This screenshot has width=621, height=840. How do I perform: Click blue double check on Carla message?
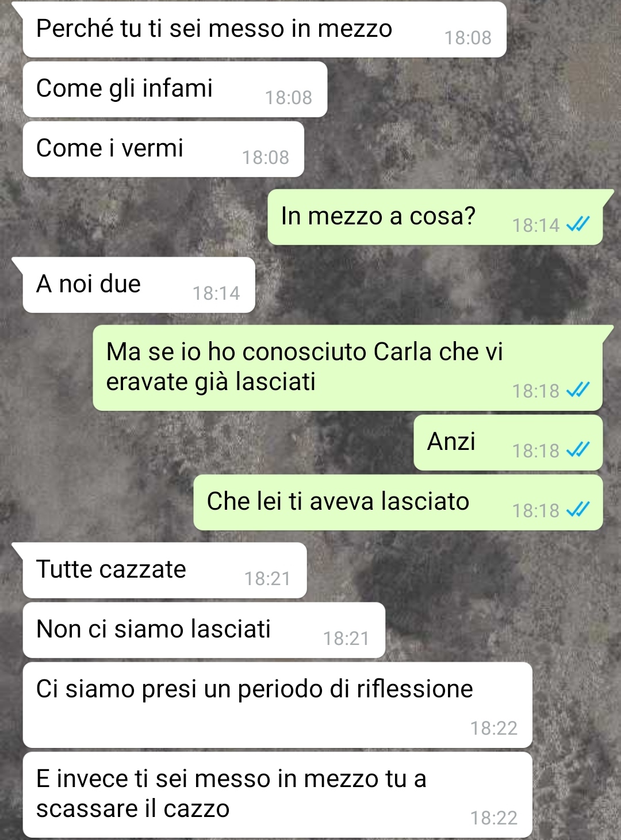coord(578,390)
